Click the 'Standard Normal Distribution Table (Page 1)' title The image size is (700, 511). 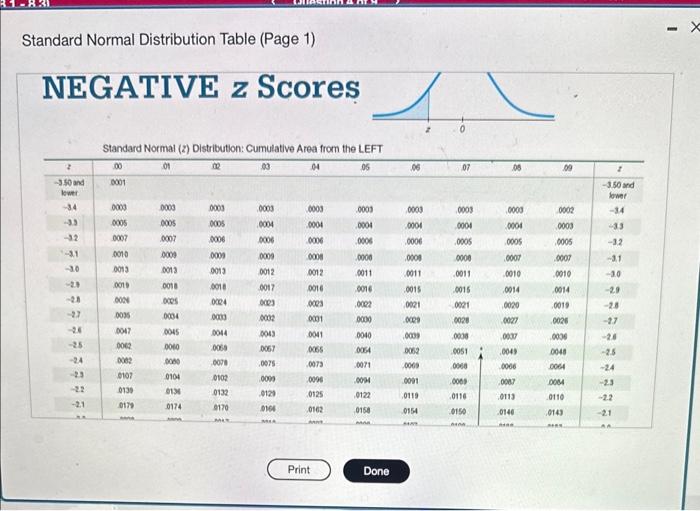coord(168,40)
